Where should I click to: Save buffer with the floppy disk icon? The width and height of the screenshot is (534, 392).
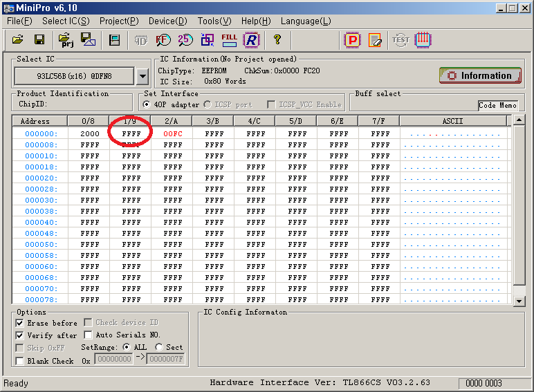pos(39,40)
